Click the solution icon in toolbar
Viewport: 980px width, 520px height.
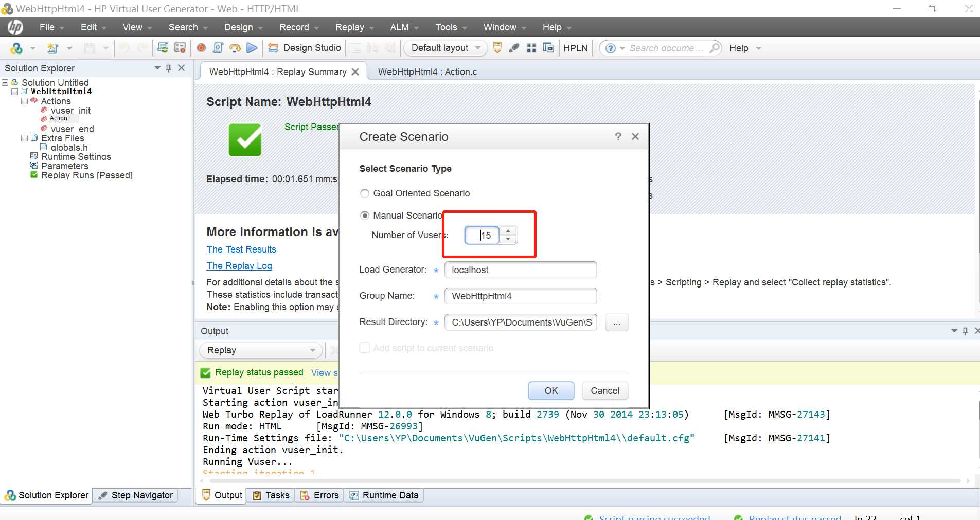click(x=16, y=48)
